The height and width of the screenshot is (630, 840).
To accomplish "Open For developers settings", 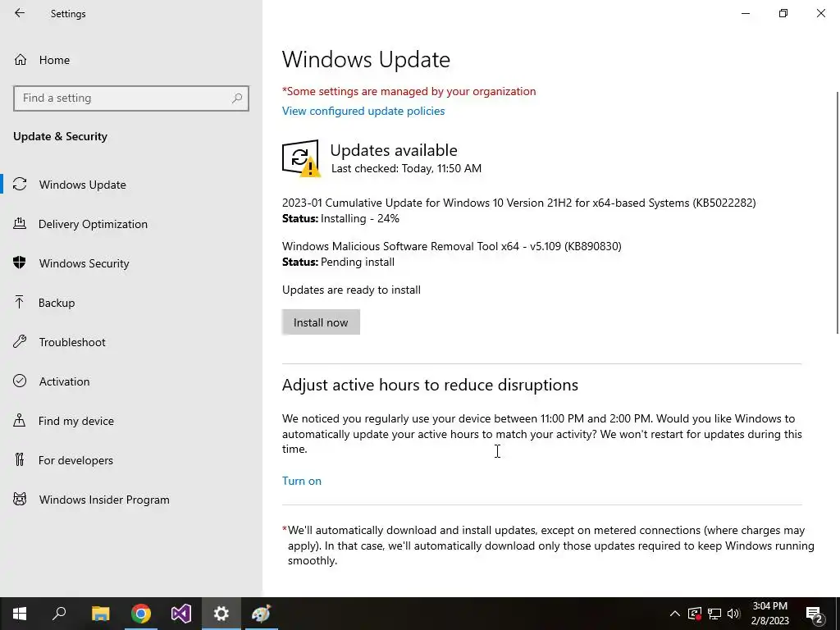I will [x=75, y=460].
